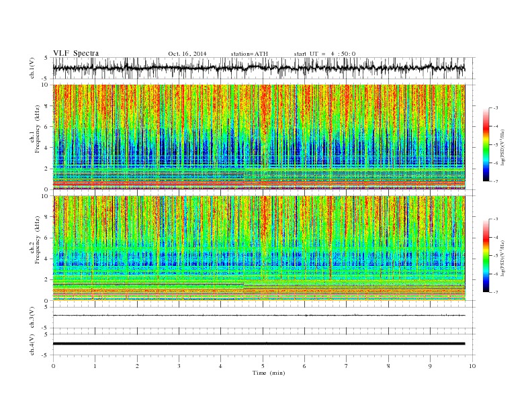
Task: Click the '5' tick on ch.1(V) axis
Action: click(x=46, y=58)
